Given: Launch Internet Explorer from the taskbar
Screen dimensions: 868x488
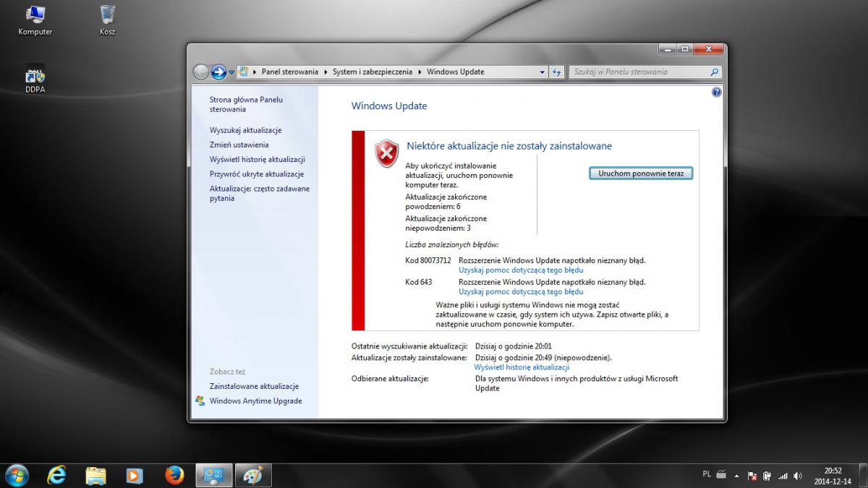Looking at the screenshot, I should pyautogui.click(x=56, y=475).
